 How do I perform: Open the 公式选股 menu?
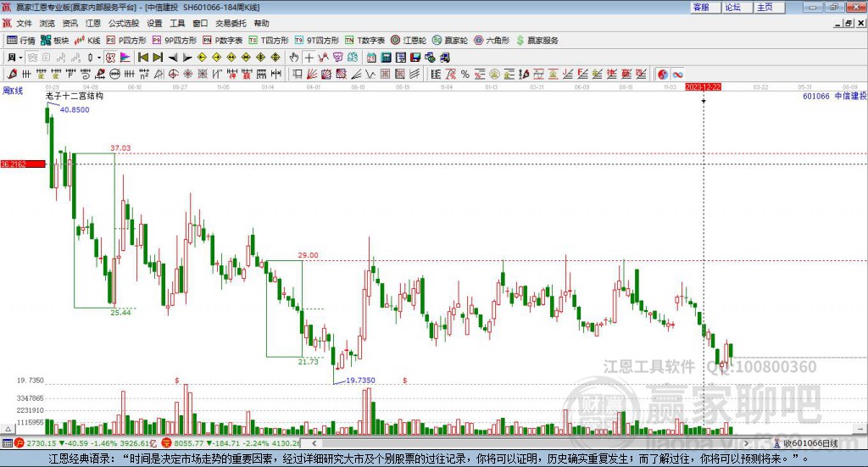124,23
